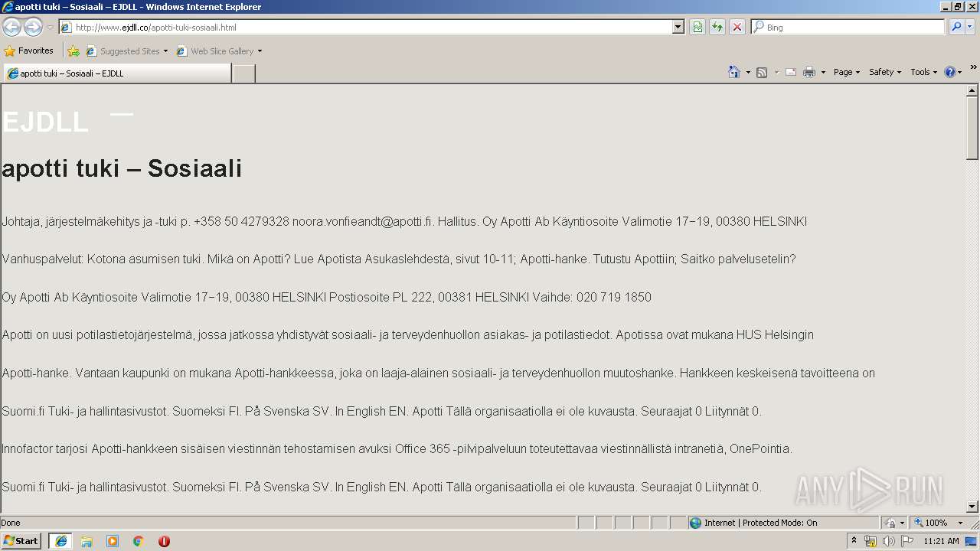This screenshot has height=551, width=980.
Task: Click the paragraph starting 'Johtaja, järjestelmäkehitys'
Action: (404, 221)
